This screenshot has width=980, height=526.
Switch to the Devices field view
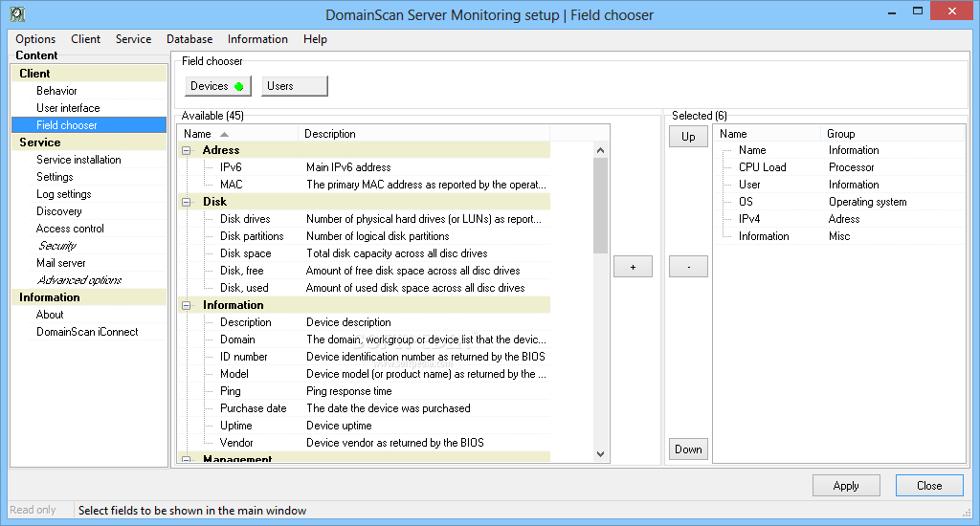click(218, 86)
